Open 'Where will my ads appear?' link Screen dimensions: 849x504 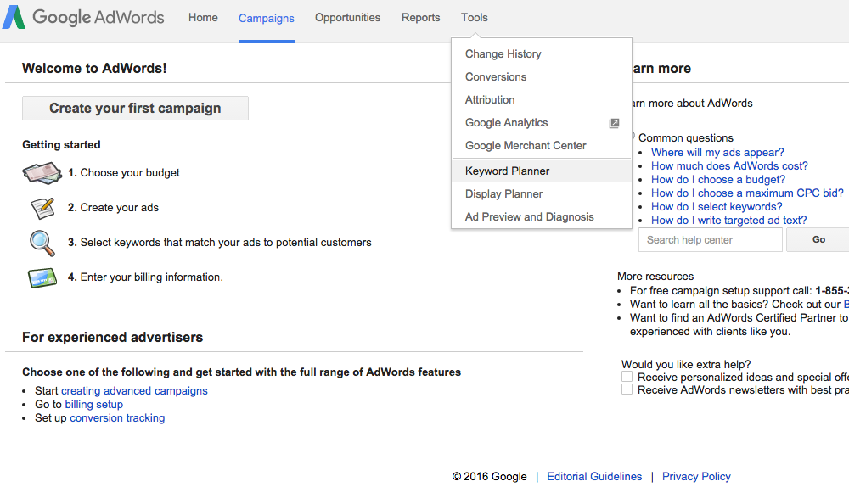[x=717, y=153]
